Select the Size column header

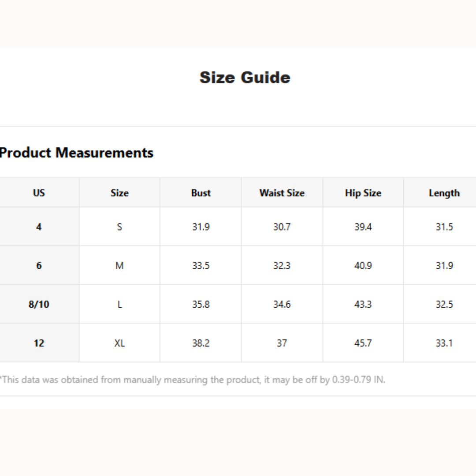pos(119,193)
